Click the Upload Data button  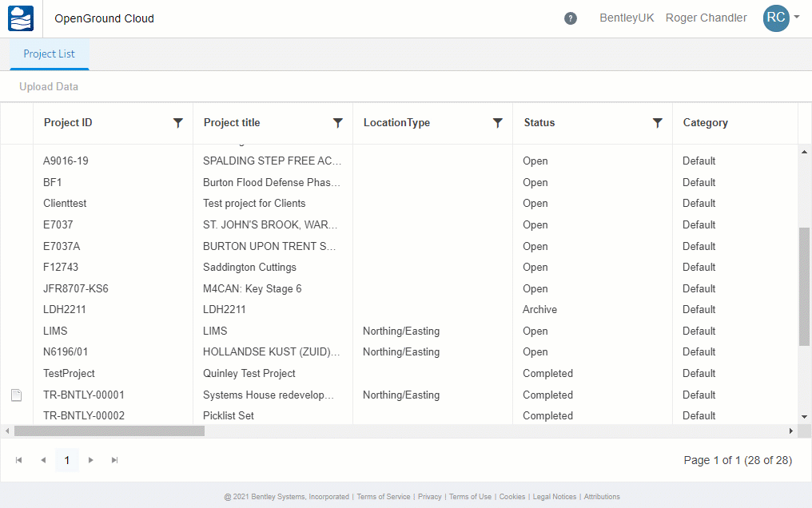[x=49, y=86]
